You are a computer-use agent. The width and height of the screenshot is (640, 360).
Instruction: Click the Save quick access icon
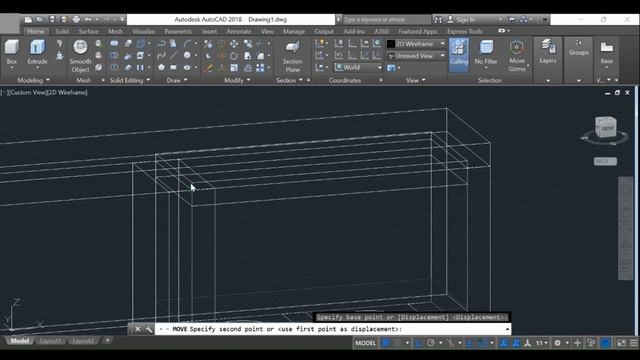click(x=52, y=19)
